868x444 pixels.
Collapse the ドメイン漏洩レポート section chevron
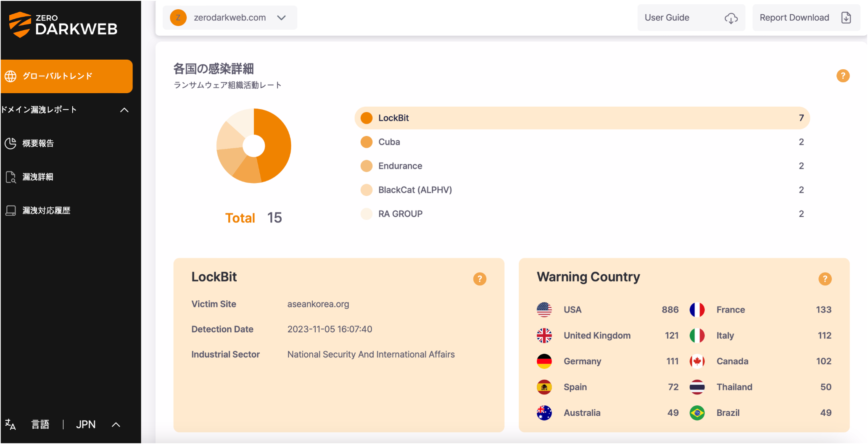[x=124, y=110]
